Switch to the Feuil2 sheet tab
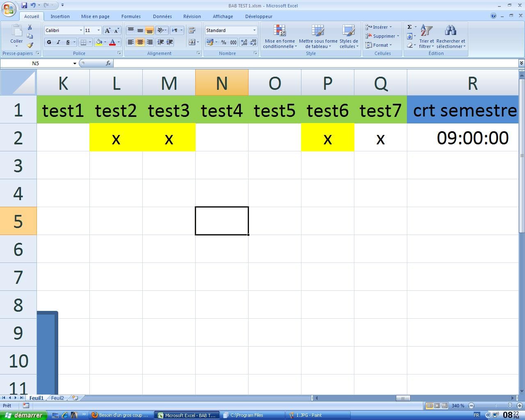Image resolution: width=525 pixels, height=420 pixels. (x=57, y=398)
